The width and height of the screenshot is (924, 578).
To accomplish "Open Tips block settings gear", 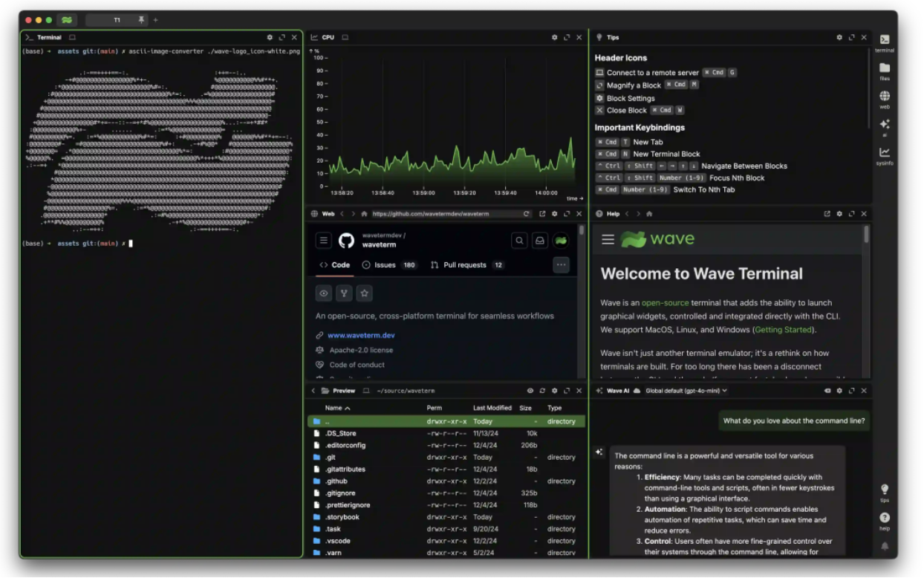I will pyautogui.click(x=839, y=37).
